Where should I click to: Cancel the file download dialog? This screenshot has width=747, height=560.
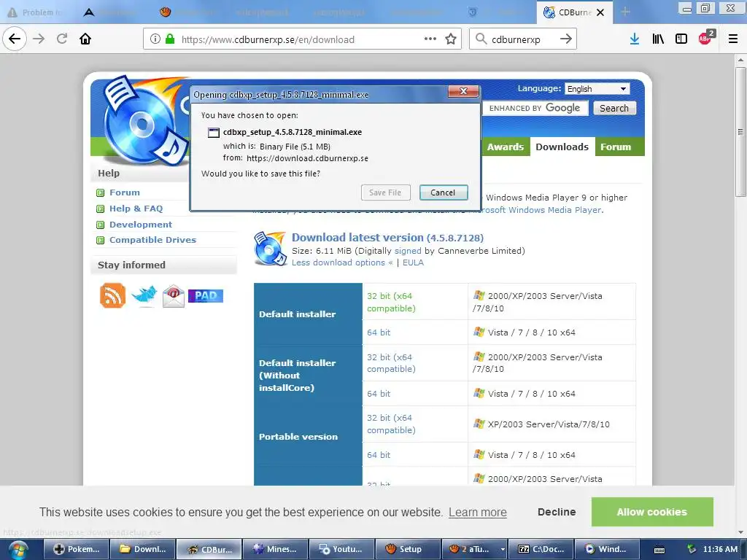pos(444,192)
